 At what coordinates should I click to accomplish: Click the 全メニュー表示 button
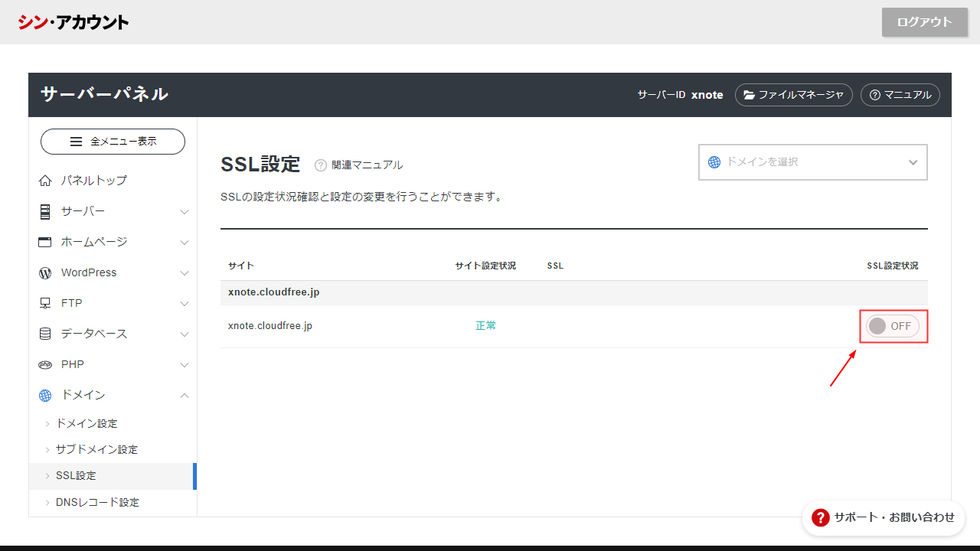(x=113, y=142)
